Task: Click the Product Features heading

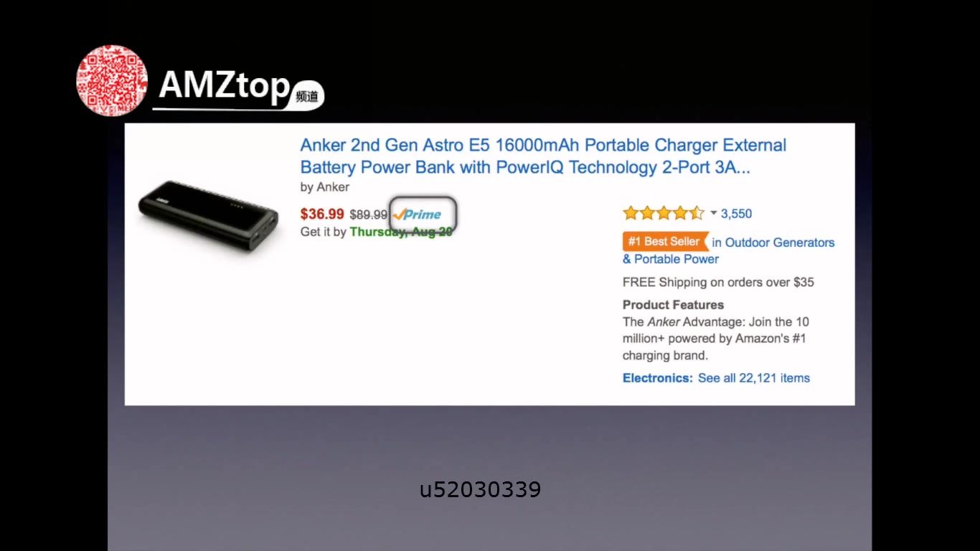Action: point(673,305)
